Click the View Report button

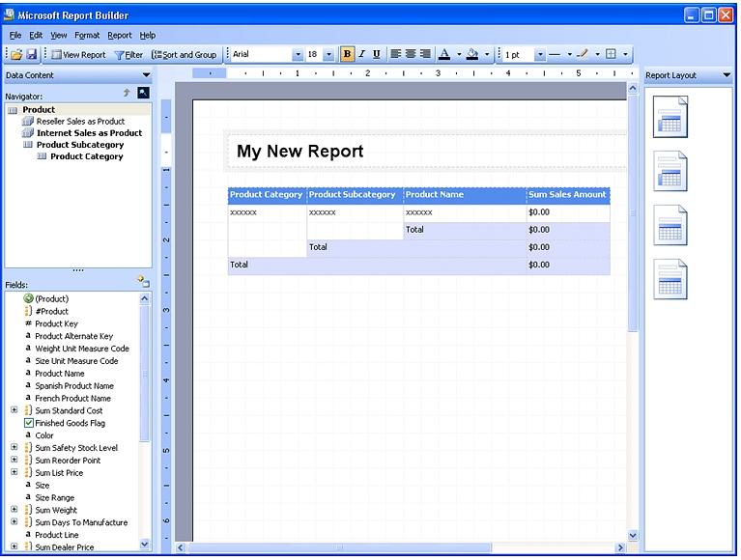78,55
